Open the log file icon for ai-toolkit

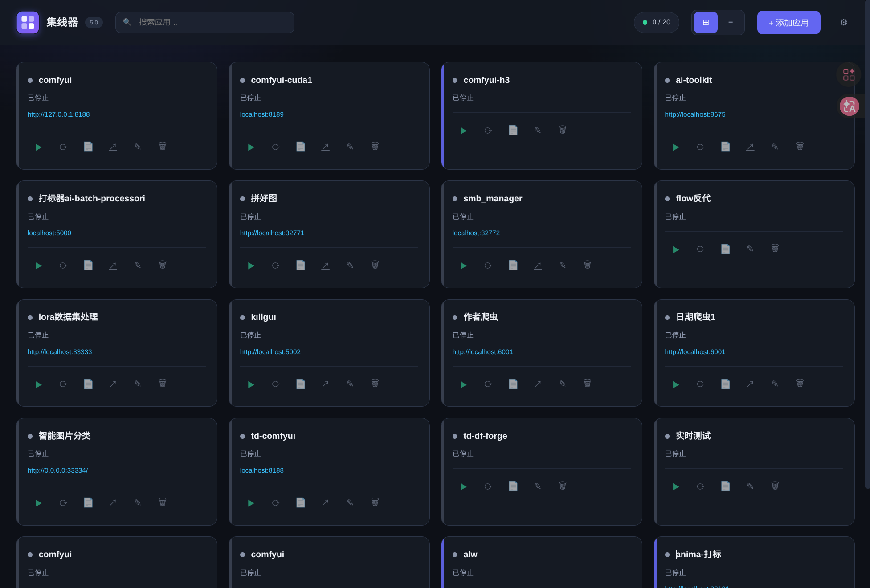click(726, 147)
